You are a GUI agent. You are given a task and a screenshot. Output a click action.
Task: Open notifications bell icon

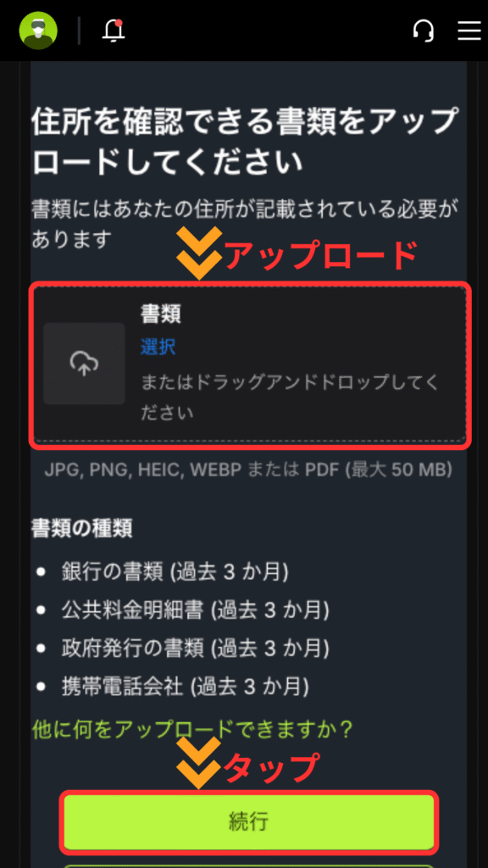tap(114, 31)
